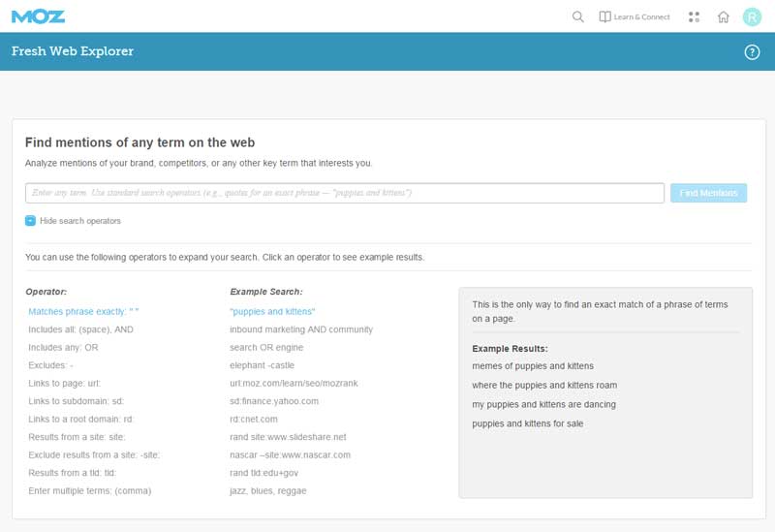Viewport: 775px width, 532px height.
Task: Click the Hide search operators label
Action: coord(80,221)
